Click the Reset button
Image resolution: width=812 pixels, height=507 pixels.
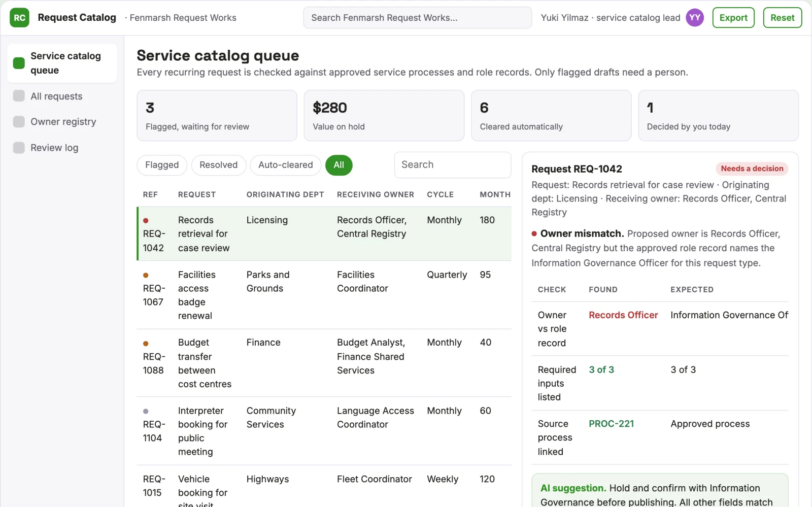783,18
